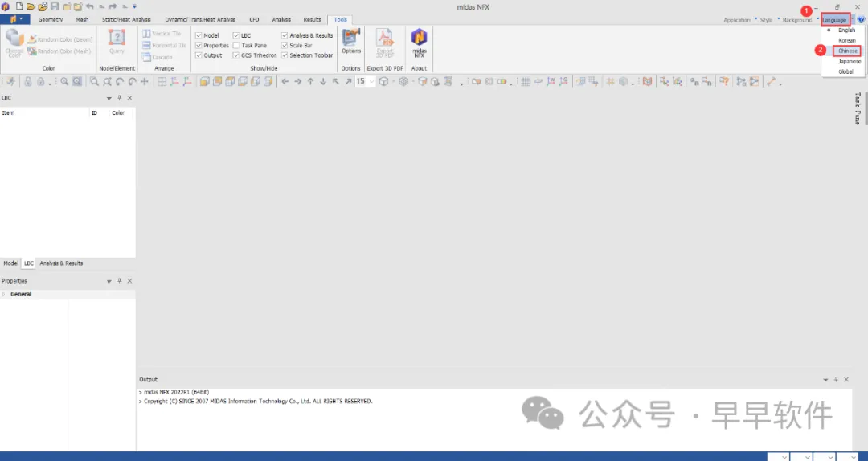868x461 pixels.
Task: Open the LBC panel options dropdown arrow
Action: click(x=109, y=98)
